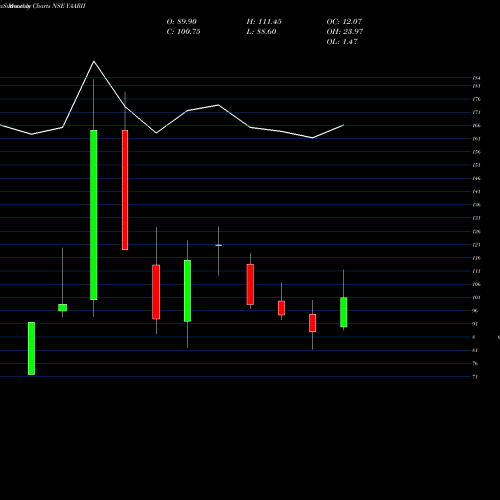This screenshot has height=500, width=500.
Task: Click the OH: 23.97 readout
Action: tap(345, 32)
